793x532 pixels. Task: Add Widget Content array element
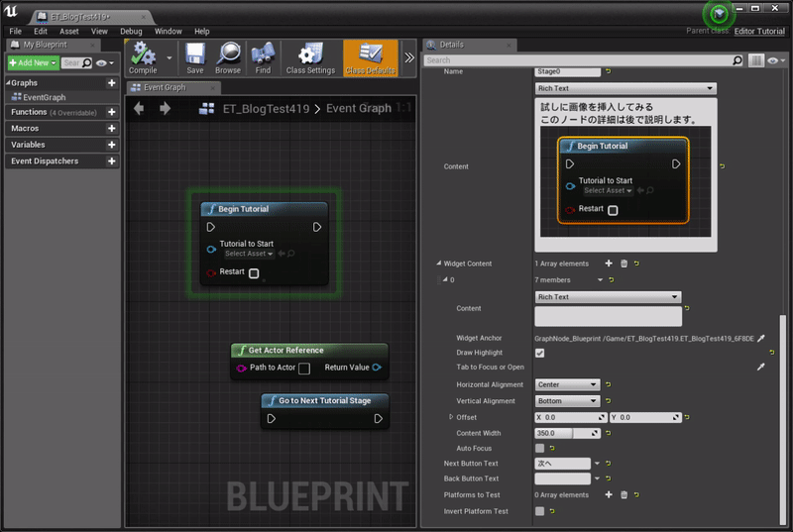609,264
